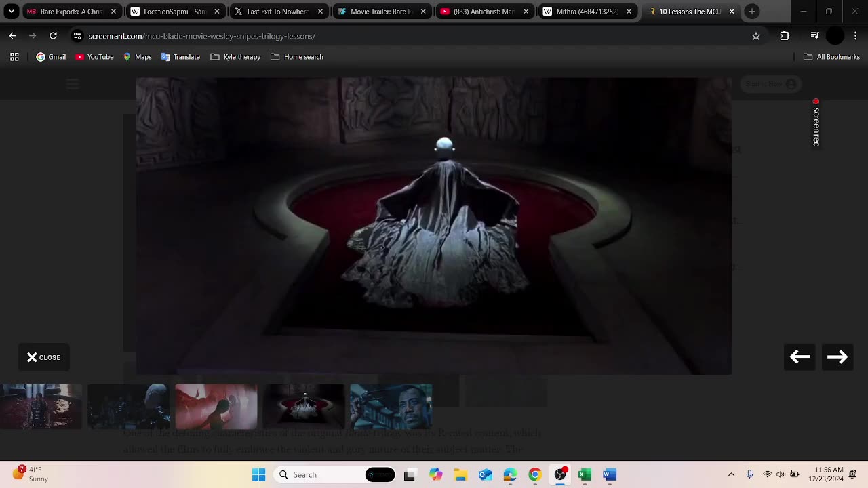Open All Bookmarks folder
Viewport: 868px width, 488px height.
(831, 57)
